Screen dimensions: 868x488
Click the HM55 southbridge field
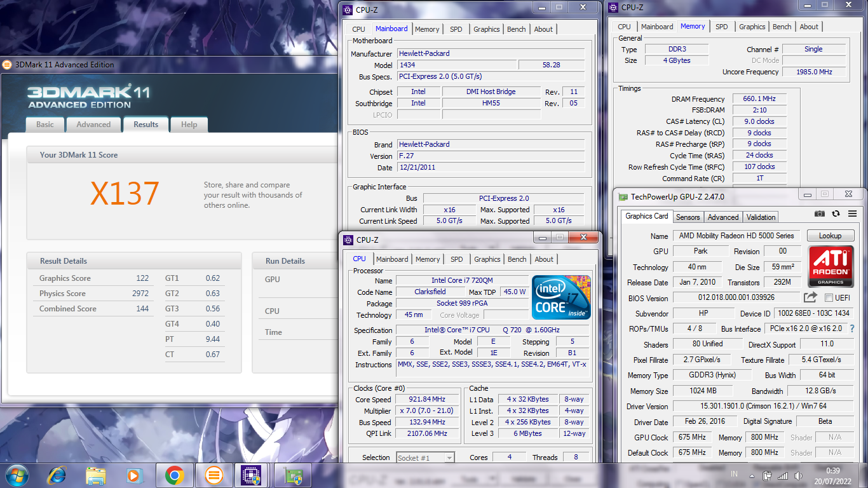click(x=491, y=104)
